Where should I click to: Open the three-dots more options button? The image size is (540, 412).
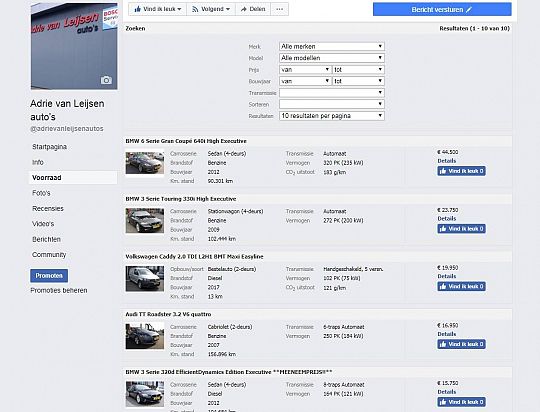280,9
